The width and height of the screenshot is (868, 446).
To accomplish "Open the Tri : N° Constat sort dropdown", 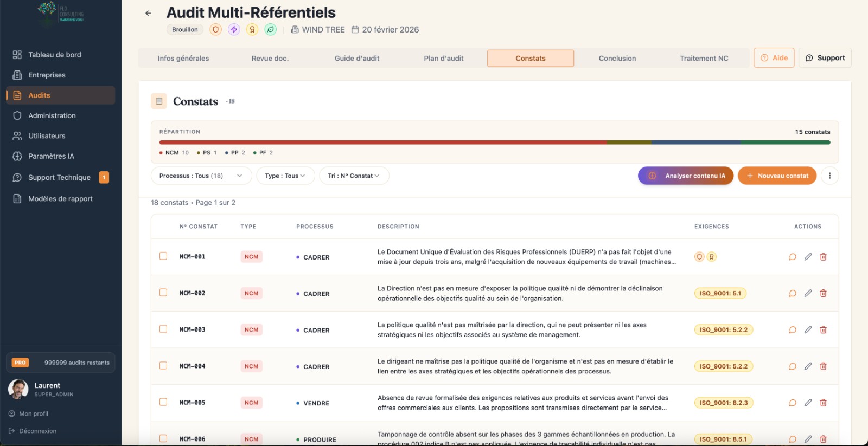I will click(x=354, y=176).
